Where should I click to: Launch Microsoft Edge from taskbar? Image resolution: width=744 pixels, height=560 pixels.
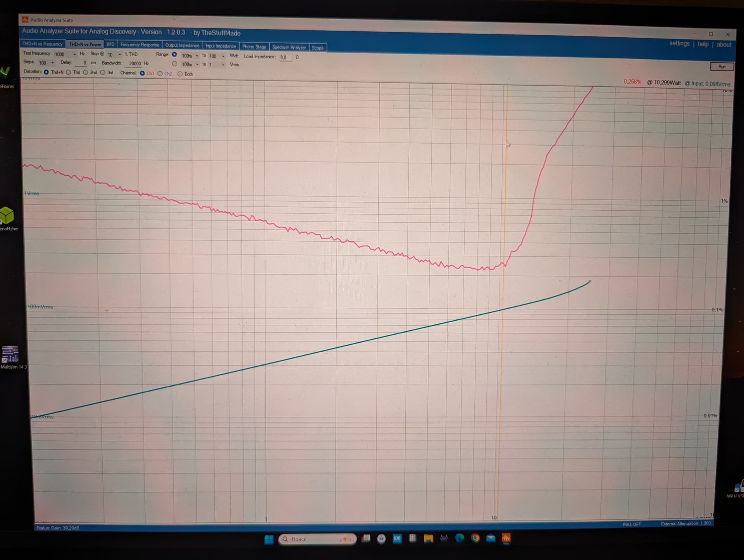460,538
